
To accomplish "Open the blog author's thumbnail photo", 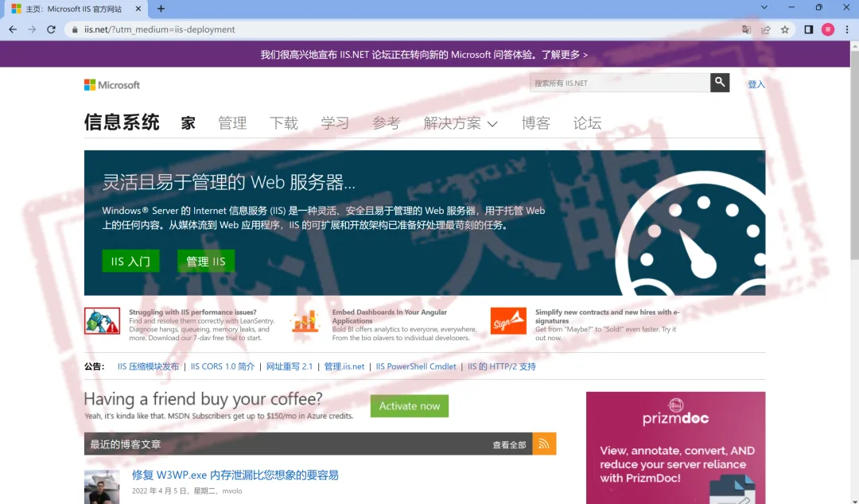I will (x=102, y=487).
